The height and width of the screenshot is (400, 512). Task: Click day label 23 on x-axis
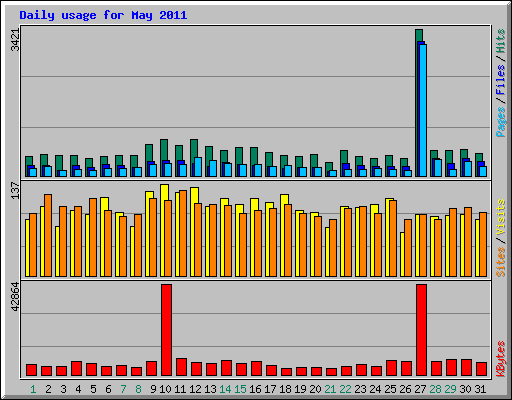point(360,389)
